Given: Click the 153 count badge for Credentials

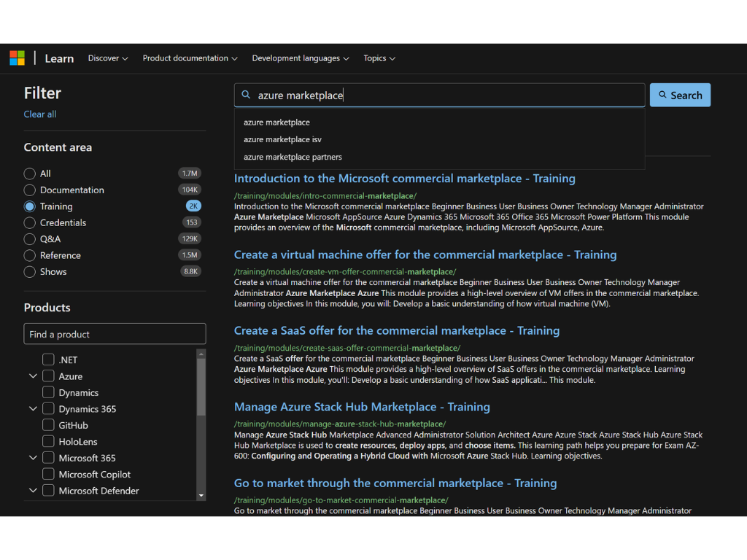Looking at the screenshot, I should coord(192,222).
